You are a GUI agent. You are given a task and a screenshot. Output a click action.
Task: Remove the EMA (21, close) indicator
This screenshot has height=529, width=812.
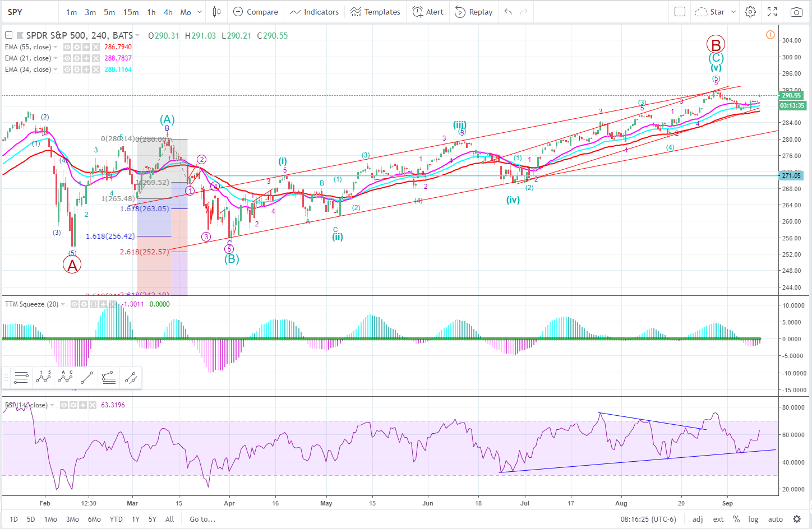pyautogui.click(x=96, y=58)
